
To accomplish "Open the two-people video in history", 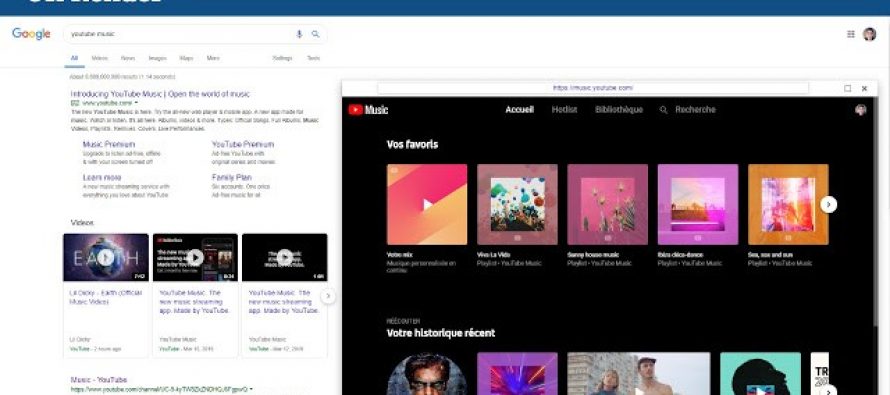I will (639, 374).
